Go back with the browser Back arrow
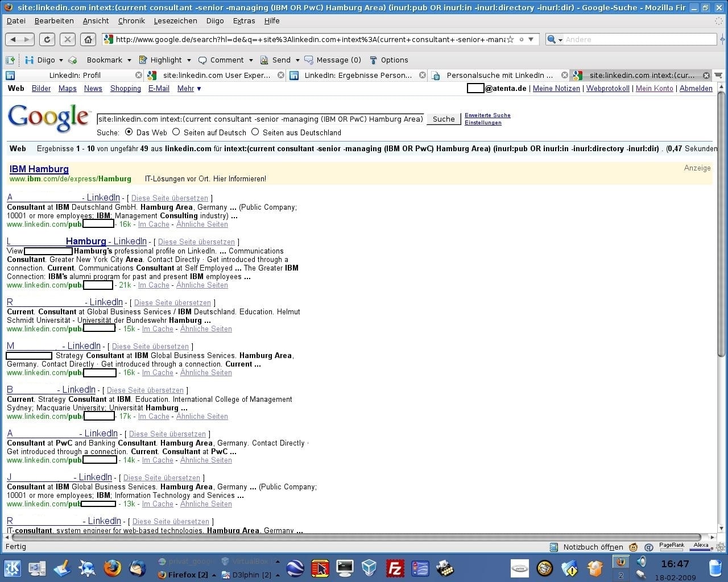728x582 pixels. 13,39
